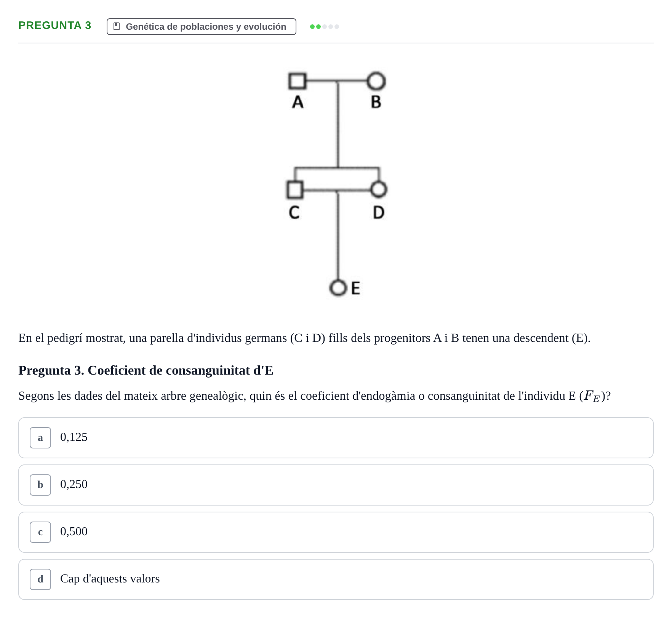This screenshot has height=619, width=672.
Task: Click the square symbol of individual A
Action: click(x=297, y=81)
